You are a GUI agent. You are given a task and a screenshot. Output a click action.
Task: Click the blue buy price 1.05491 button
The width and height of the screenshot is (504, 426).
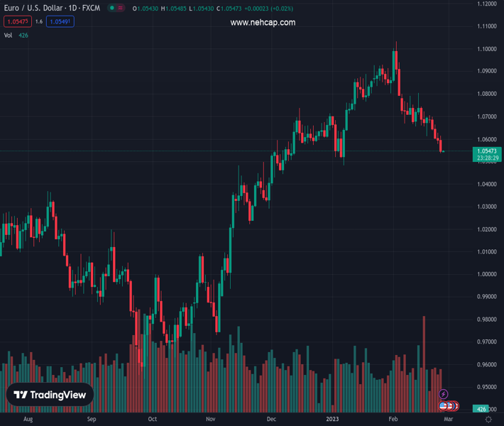[60, 22]
